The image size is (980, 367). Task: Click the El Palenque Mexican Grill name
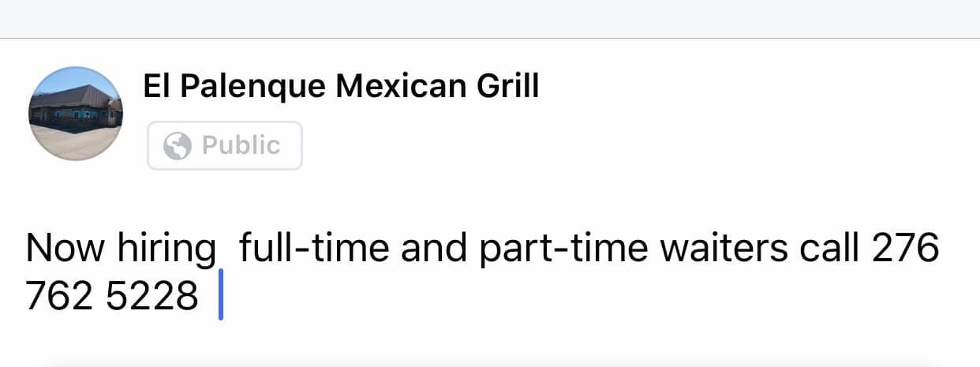pyautogui.click(x=340, y=86)
